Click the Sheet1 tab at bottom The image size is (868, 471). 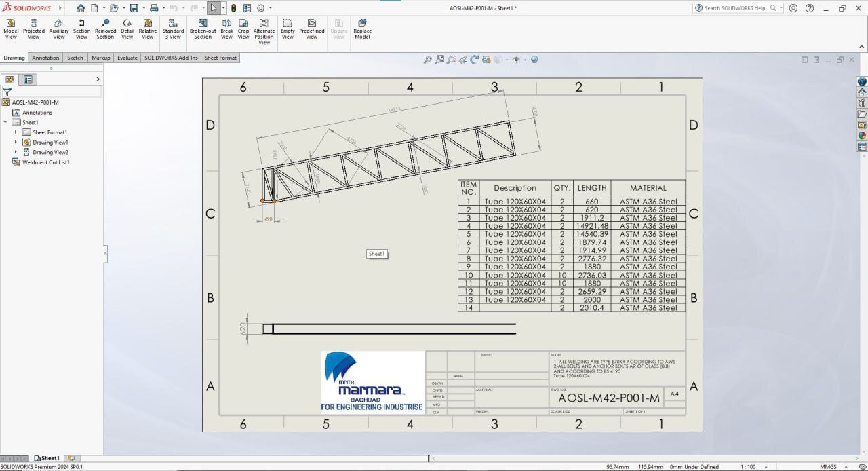pyautogui.click(x=47, y=459)
